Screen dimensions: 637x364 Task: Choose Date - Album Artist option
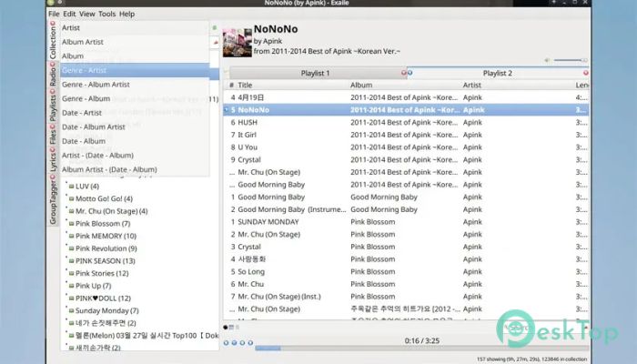135,127
